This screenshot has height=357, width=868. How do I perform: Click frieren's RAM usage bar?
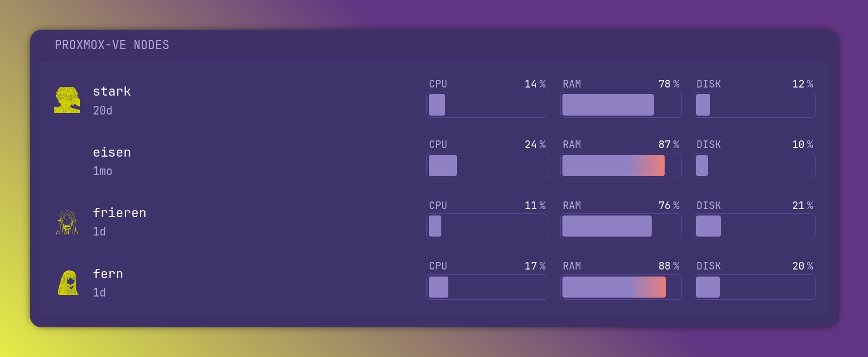pyautogui.click(x=621, y=226)
